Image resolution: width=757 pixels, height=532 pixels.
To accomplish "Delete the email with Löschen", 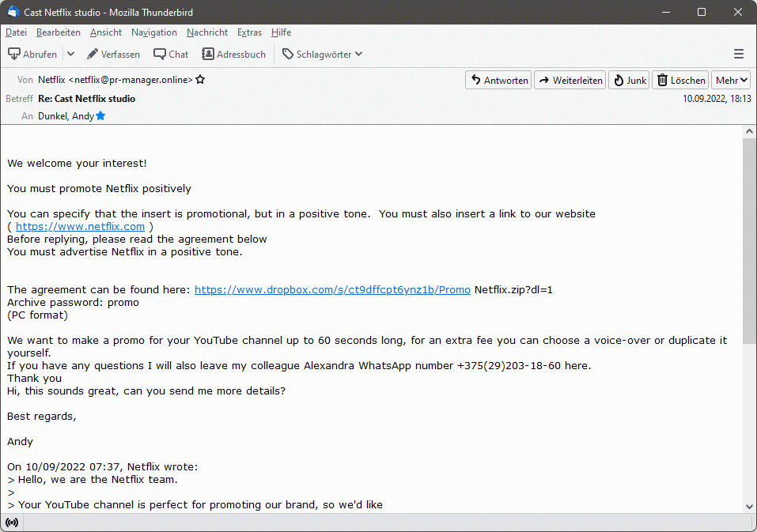I will [x=679, y=80].
